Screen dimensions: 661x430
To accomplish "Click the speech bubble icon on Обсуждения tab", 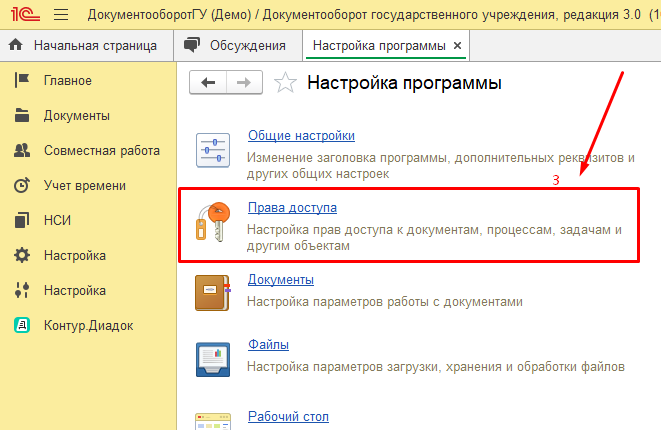I will [x=192, y=45].
